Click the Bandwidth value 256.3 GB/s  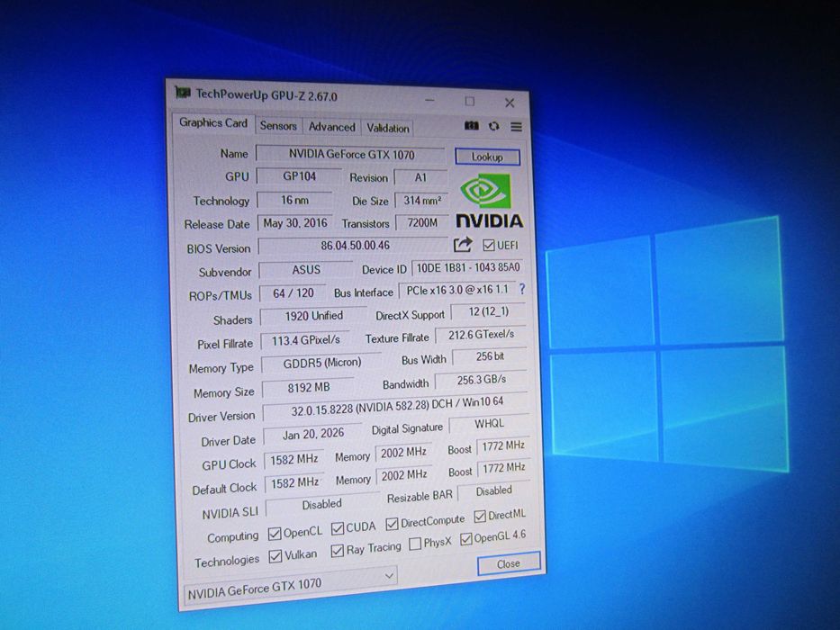(481, 380)
